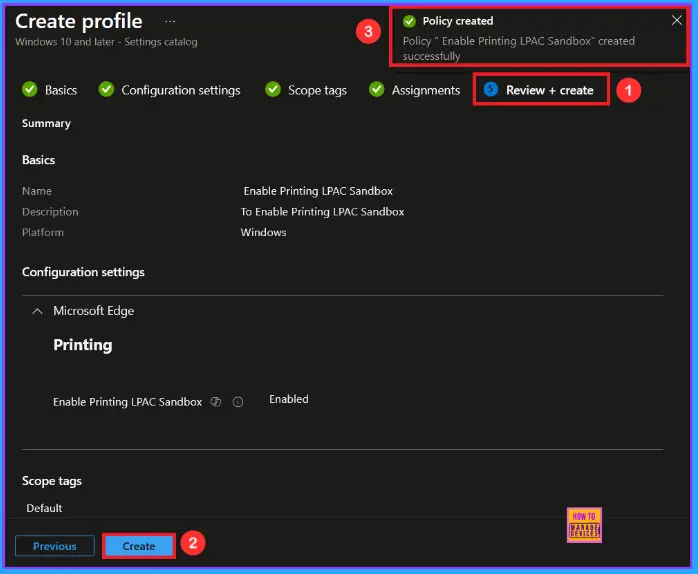
Task: Select the Platform value Windows
Action: pos(264,232)
